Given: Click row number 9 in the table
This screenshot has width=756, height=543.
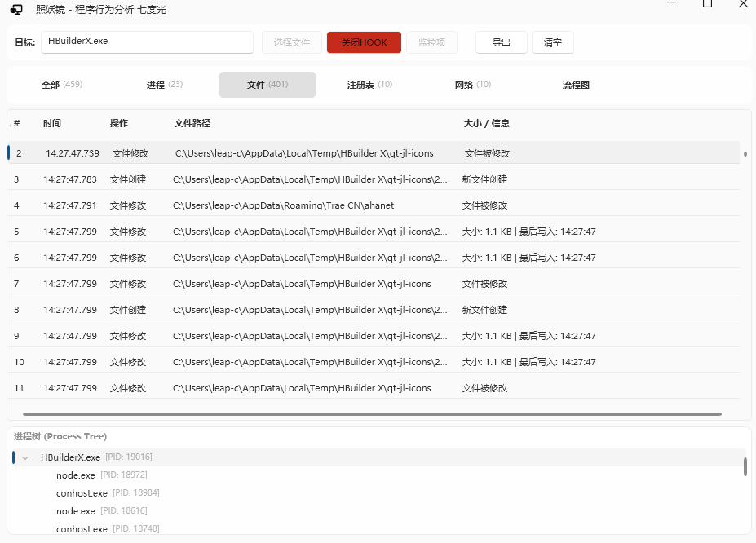Looking at the screenshot, I should [16, 336].
